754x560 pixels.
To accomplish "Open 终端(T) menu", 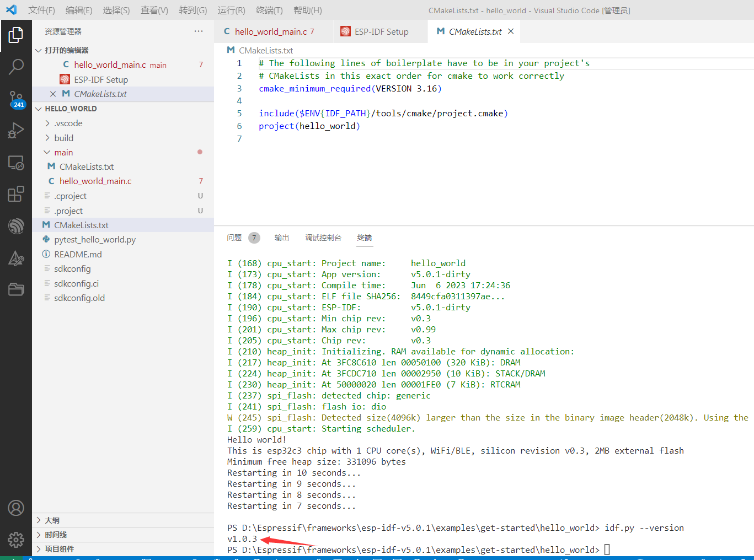I will (x=270, y=10).
